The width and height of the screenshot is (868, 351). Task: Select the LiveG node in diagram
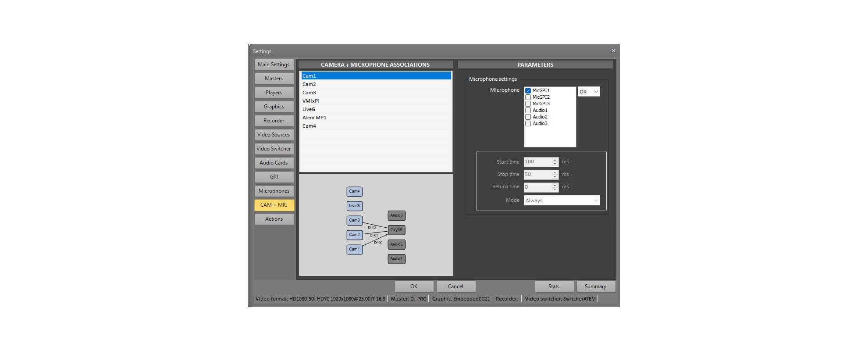click(x=354, y=206)
